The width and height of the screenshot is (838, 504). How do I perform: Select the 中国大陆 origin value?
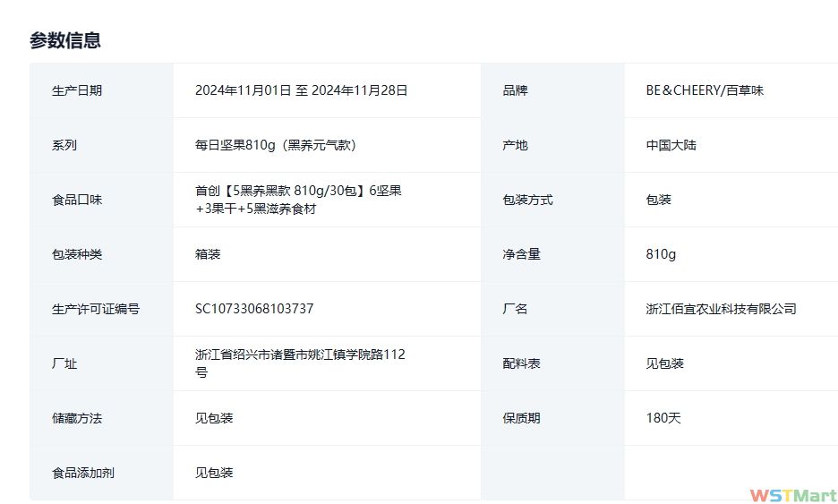671,145
